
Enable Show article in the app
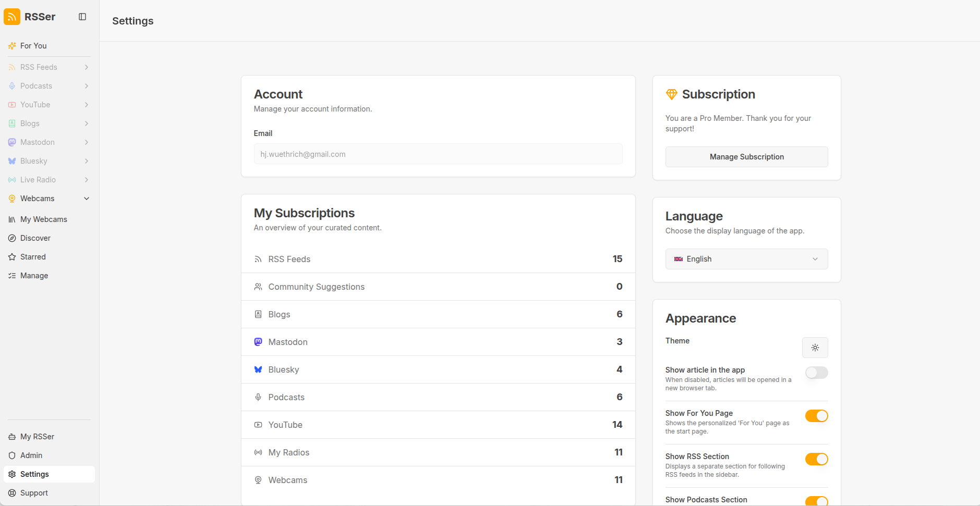click(x=815, y=373)
